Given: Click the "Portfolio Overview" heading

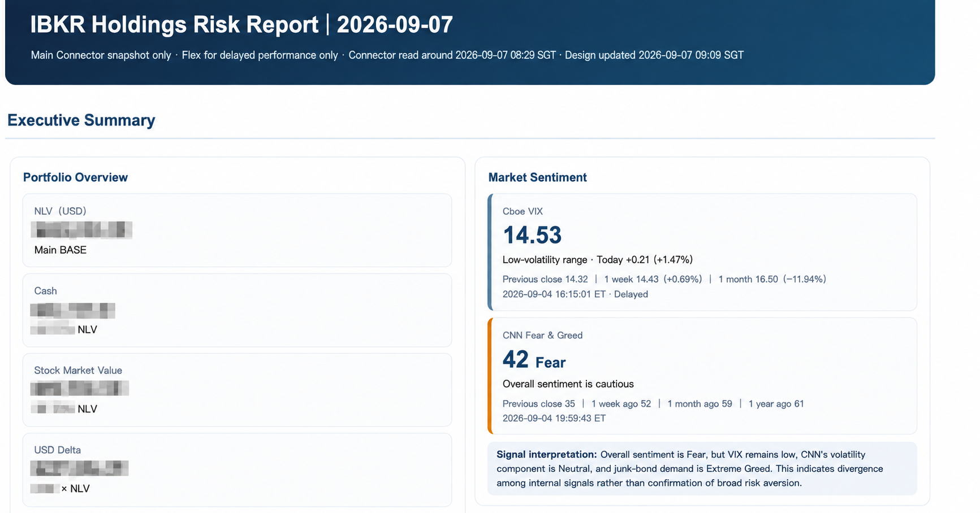Looking at the screenshot, I should pyautogui.click(x=75, y=177).
